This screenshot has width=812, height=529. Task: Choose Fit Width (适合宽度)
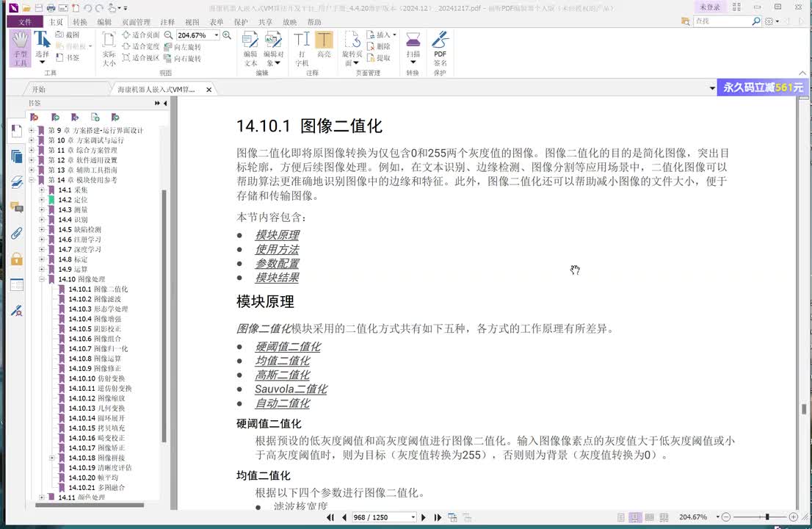(141, 46)
